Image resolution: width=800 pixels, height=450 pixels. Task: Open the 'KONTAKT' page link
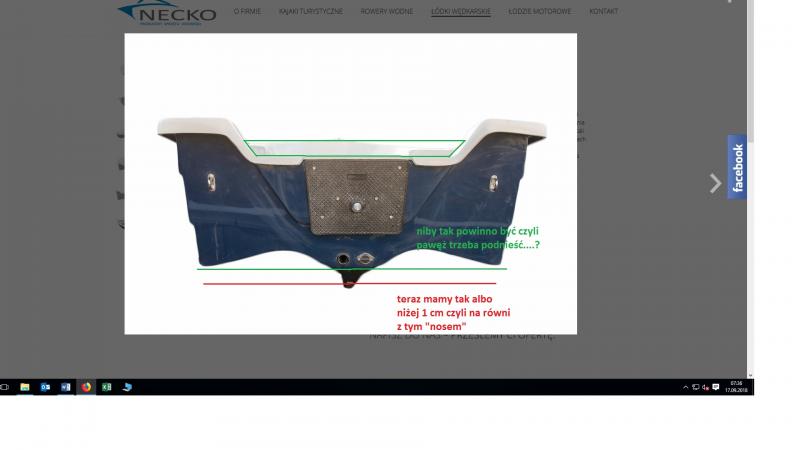point(603,12)
